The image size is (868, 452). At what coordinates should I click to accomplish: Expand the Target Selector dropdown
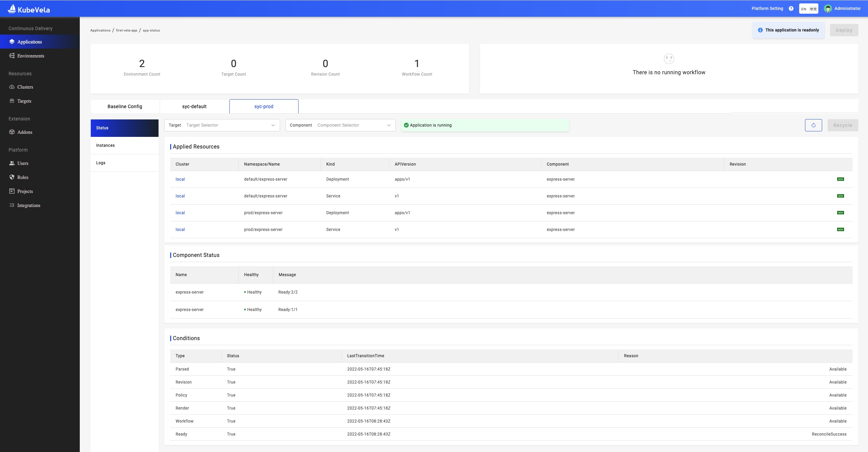(x=222, y=125)
